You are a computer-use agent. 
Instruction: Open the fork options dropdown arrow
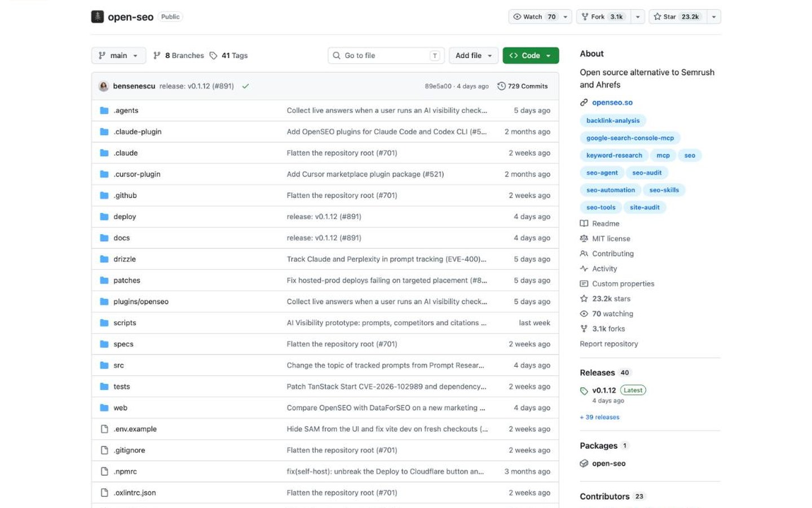pos(638,17)
